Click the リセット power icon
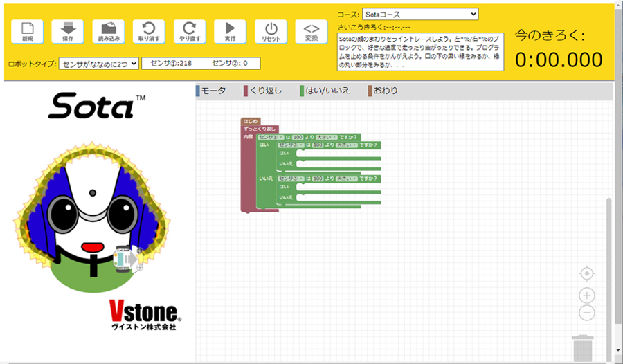Viewport: 623px width, 364px height. (x=271, y=31)
